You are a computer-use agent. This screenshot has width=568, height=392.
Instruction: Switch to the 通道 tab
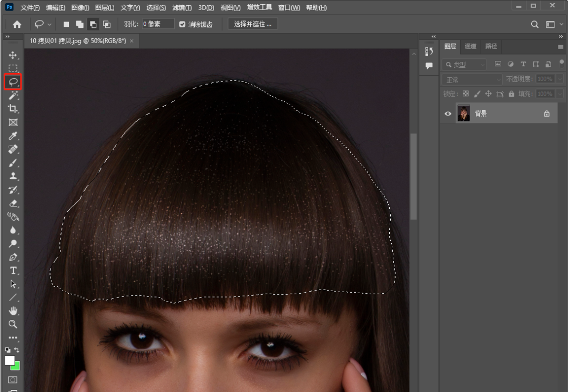470,46
